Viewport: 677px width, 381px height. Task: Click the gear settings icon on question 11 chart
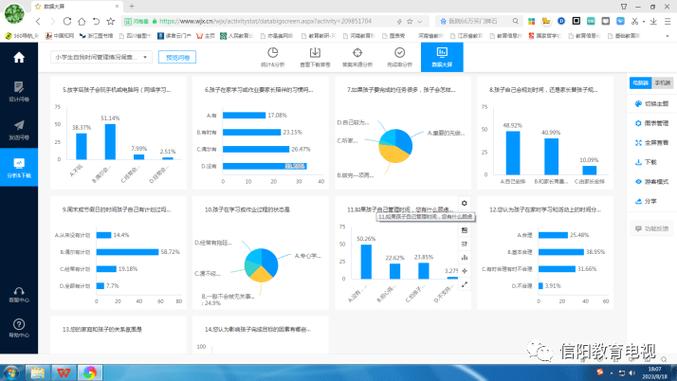click(464, 203)
